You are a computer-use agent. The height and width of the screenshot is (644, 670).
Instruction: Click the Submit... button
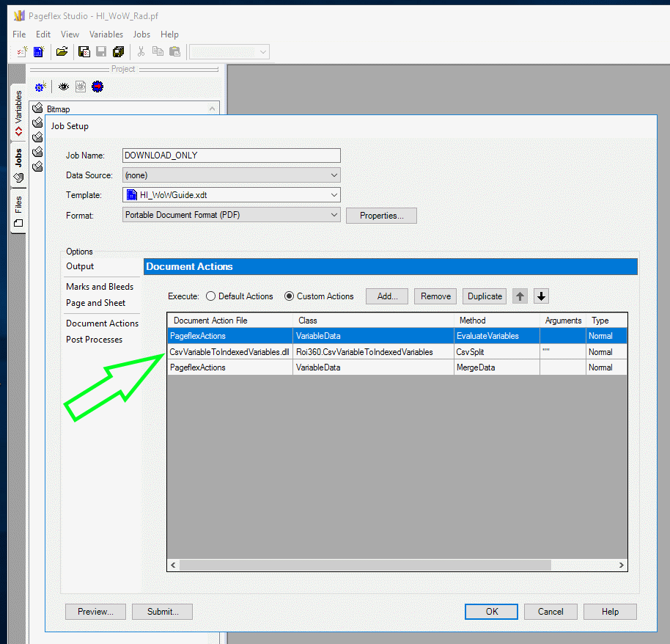click(163, 612)
